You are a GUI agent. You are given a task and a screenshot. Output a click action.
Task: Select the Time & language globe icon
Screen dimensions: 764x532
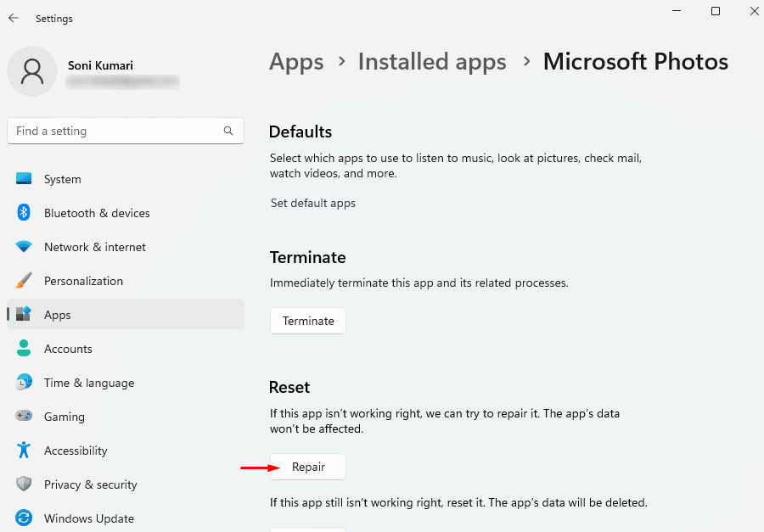pyautogui.click(x=24, y=383)
